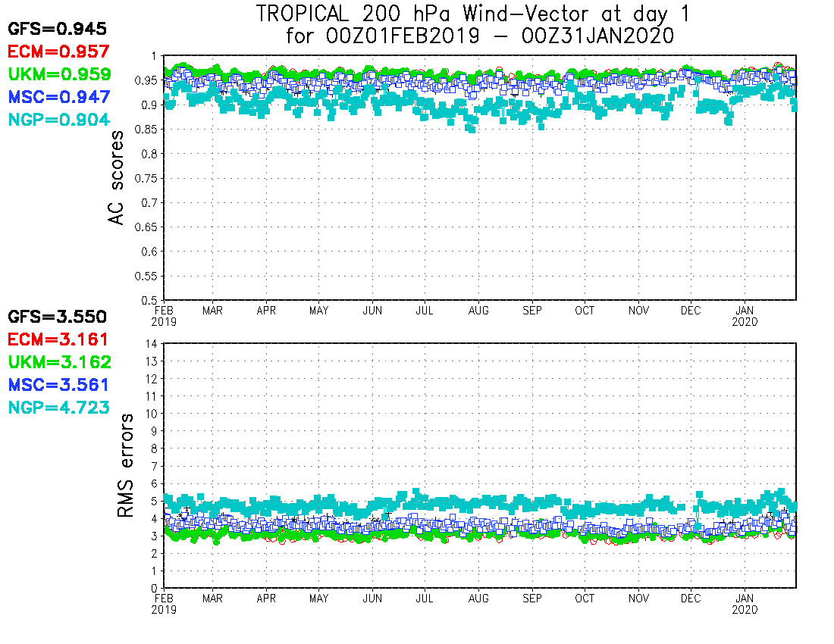The height and width of the screenshot is (644, 834).
Task: Click the AC scores y-axis label
Action: pyautogui.click(x=116, y=177)
